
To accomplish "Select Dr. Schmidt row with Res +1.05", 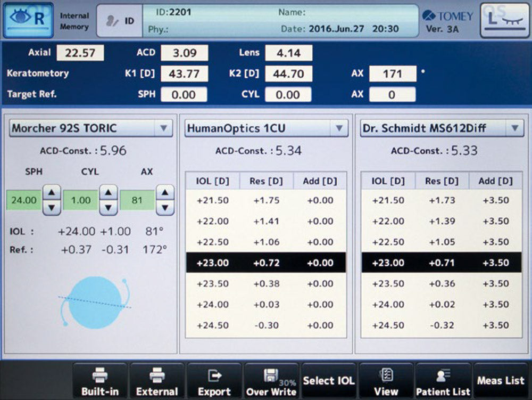I will (442, 242).
